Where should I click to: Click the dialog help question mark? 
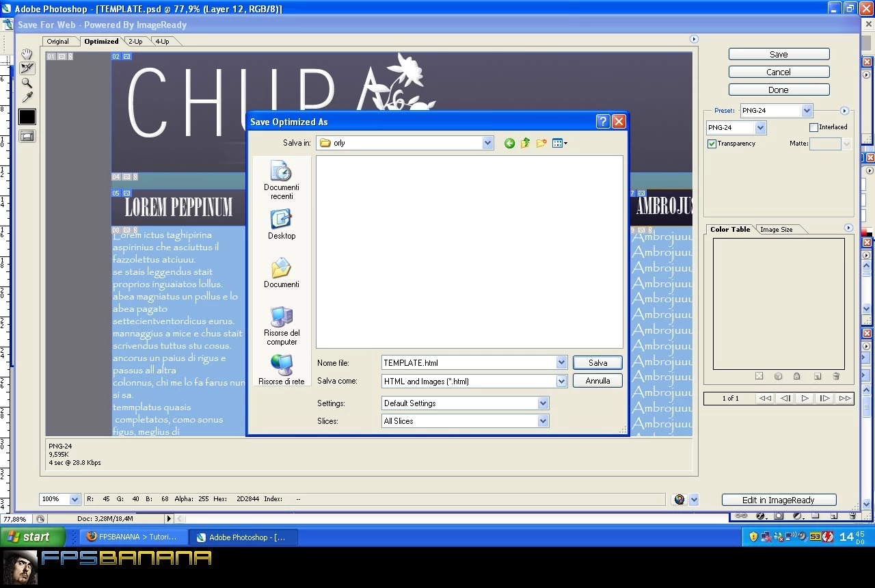coord(602,122)
